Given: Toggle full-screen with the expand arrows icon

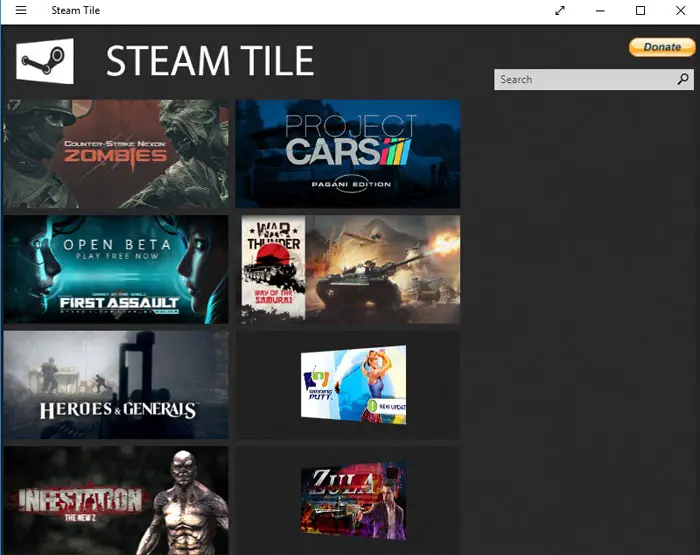Looking at the screenshot, I should 560,10.
